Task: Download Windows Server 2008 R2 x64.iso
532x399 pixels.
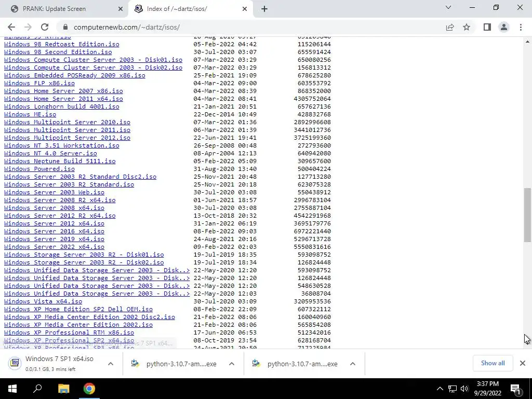Action: [x=60, y=200]
